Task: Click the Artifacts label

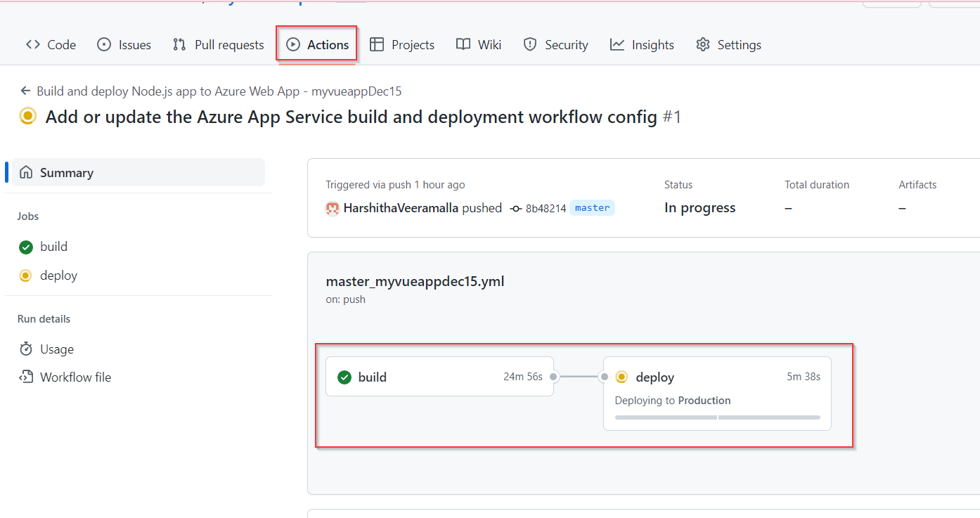Action: click(x=917, y=185)
